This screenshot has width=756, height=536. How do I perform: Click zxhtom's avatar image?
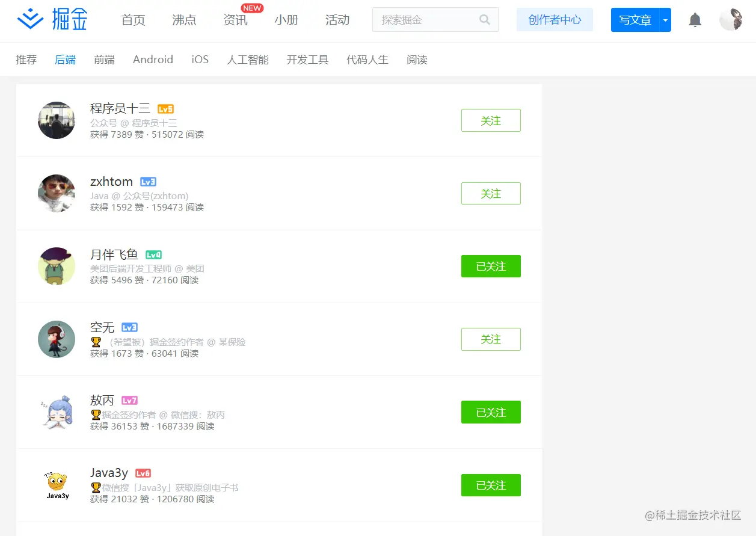pos(57,193)
